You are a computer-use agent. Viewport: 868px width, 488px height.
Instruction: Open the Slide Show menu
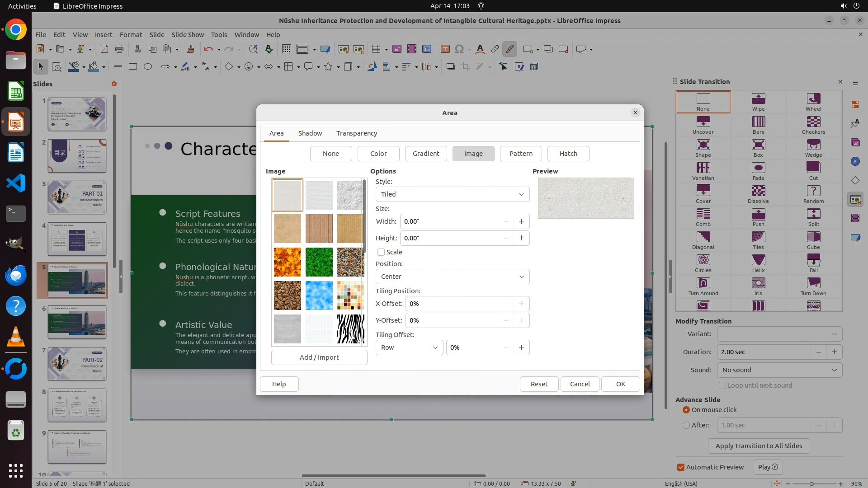click(187, 35)
